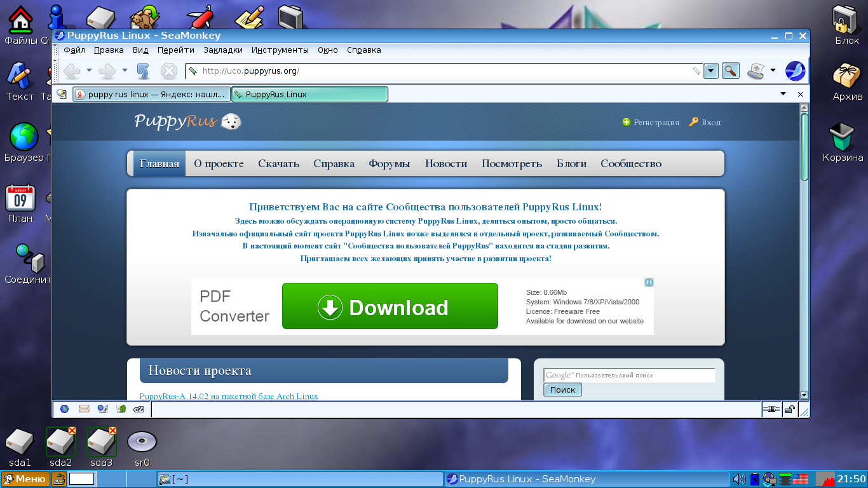The image size is (868, 488).
Task: Click the Поиск search button
Action: click(562, 390)
